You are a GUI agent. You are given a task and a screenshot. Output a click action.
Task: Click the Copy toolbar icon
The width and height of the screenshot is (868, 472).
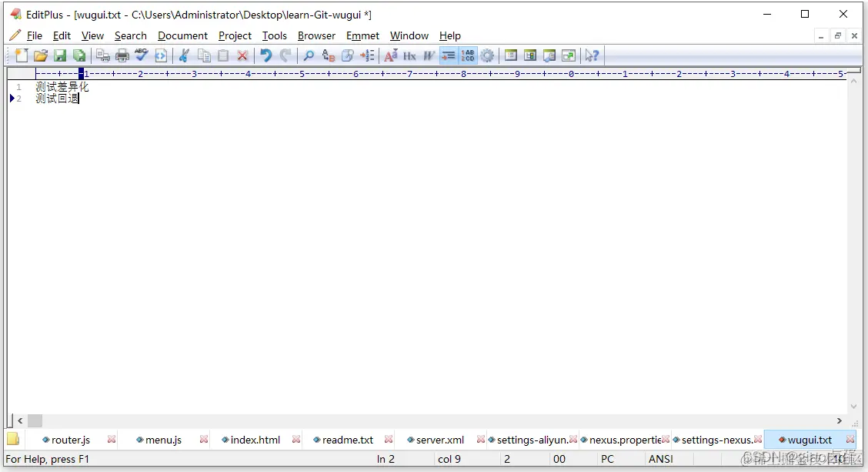(x=204, y=55)
